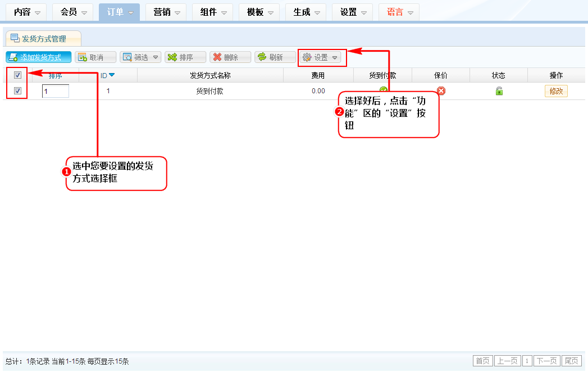Select the 发货方式管理 tab
Viewport: 588px width, 372px height.
coord(43,39)
